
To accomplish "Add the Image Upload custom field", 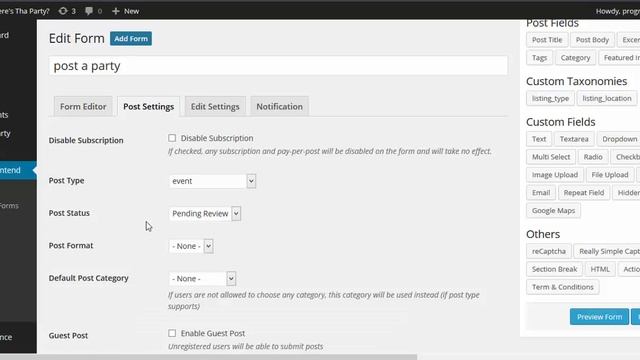I will (555, 175).
